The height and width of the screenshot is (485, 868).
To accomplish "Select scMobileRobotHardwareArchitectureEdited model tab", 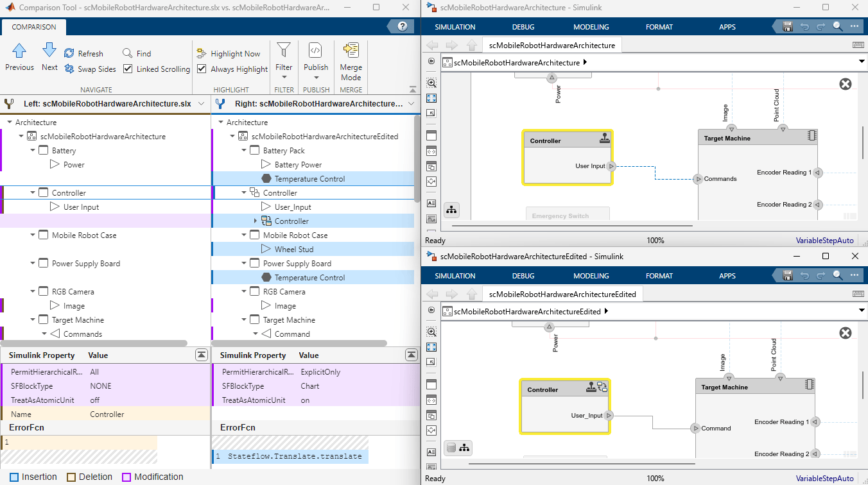I will [x=562, y=294].
